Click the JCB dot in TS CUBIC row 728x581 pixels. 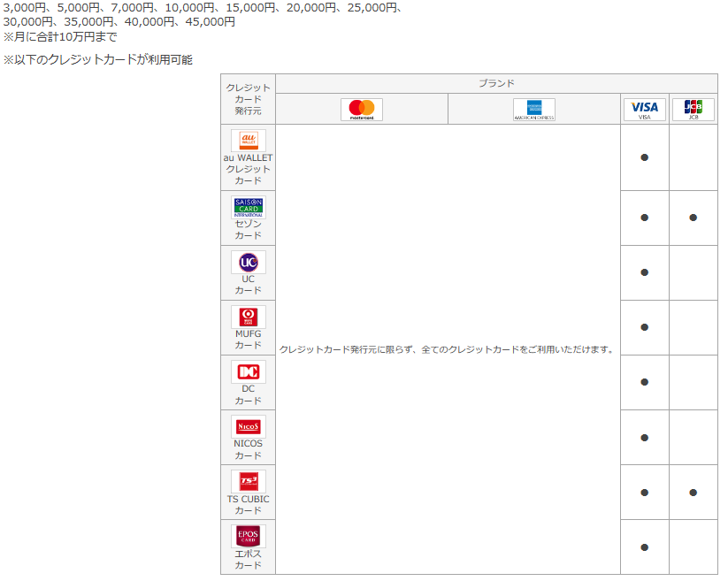[694, 493]
